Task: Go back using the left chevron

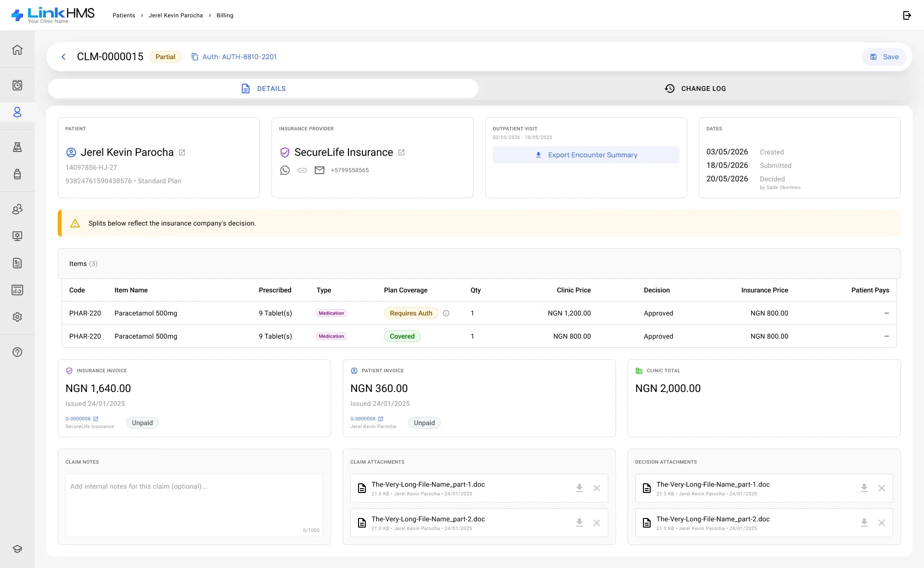Action: (64, 57)
